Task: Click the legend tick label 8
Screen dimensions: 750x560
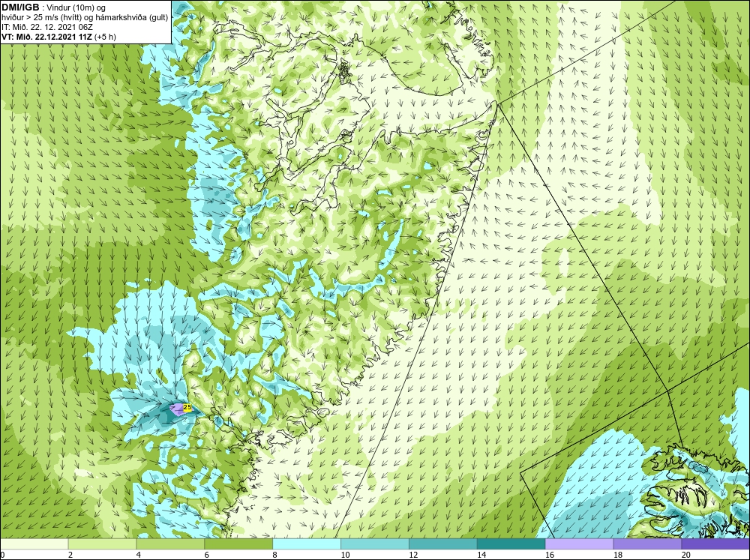Action: pyautogui.click(x=275, y=555)
